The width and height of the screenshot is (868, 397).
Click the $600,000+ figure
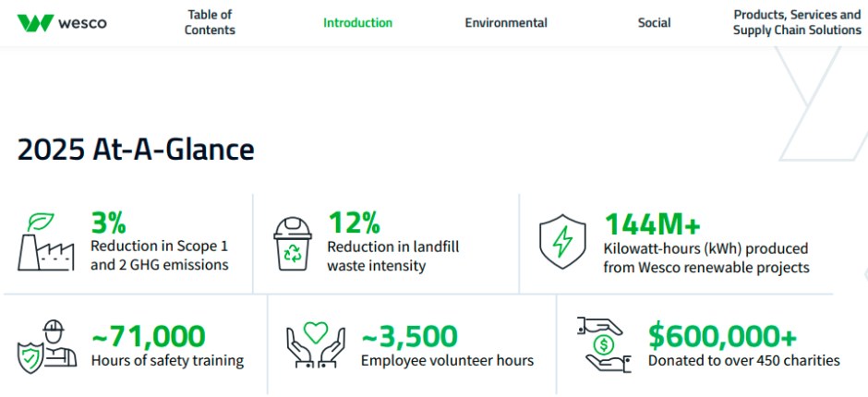(723, 336)
